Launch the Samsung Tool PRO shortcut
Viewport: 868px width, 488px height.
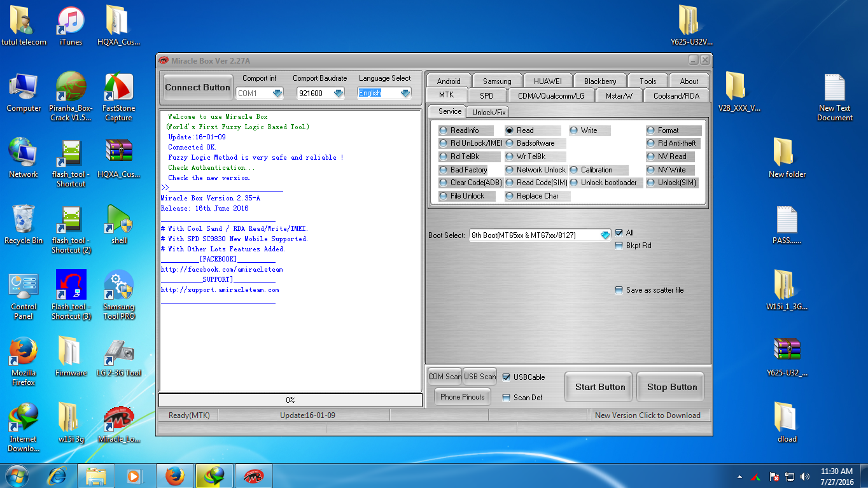tap(119, 296)
